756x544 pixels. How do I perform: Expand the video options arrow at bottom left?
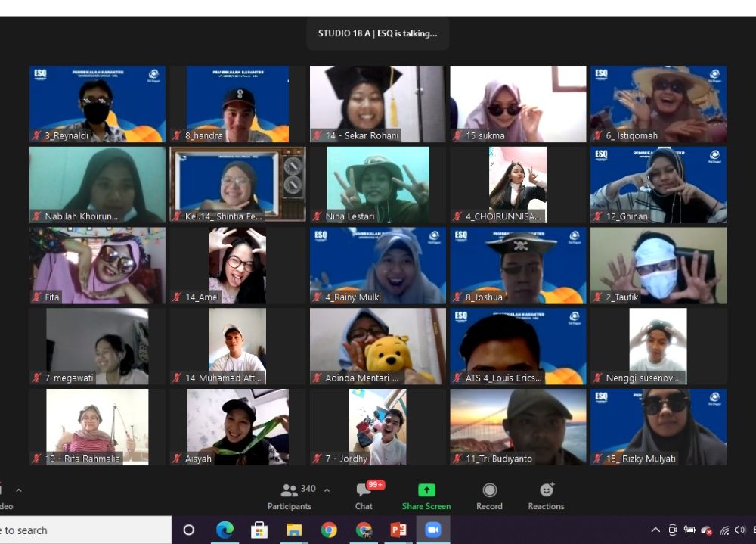point(19,490)
